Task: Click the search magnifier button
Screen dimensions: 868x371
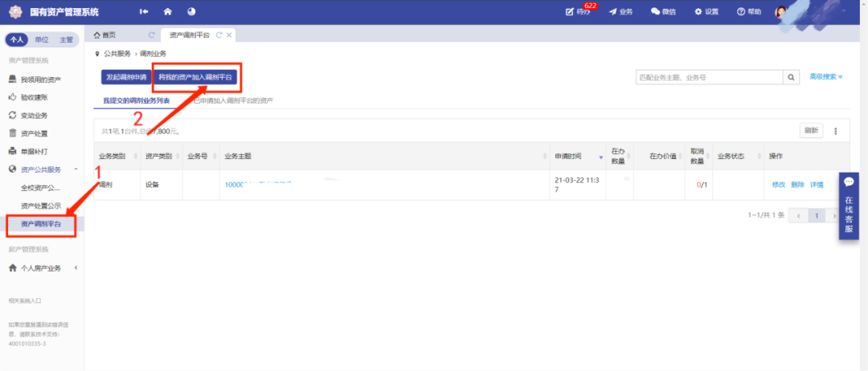Action: click(x=792, y=77)
